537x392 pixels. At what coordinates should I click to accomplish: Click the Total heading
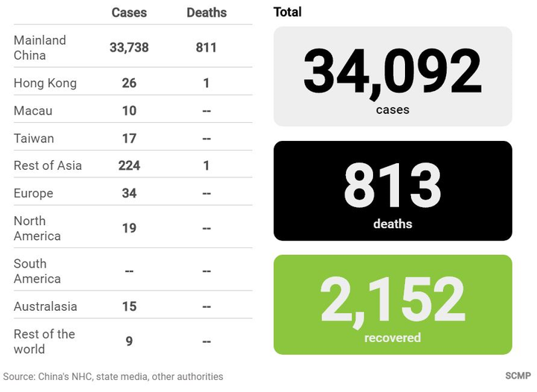pyautogui.click(x=288, y=12)
